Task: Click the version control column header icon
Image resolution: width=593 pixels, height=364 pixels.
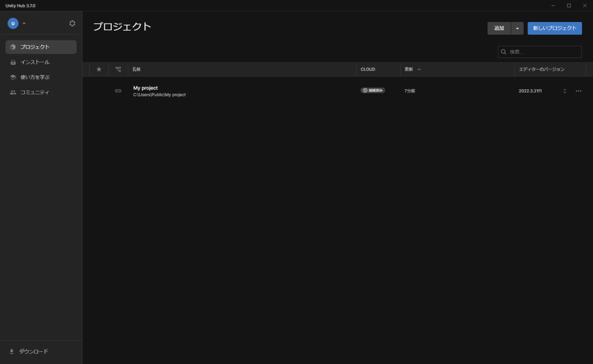Action: point(118,69)
